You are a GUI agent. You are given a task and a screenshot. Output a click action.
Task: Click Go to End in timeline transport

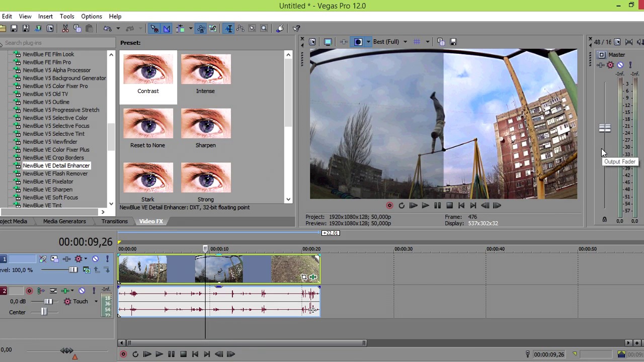[x=207, y=354]
